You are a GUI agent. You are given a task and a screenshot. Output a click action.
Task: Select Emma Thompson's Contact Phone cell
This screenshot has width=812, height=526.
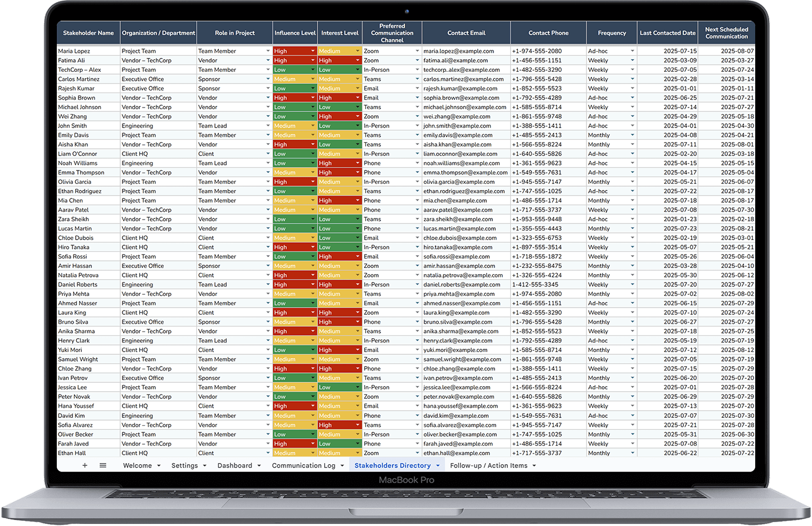click(537, 173)
